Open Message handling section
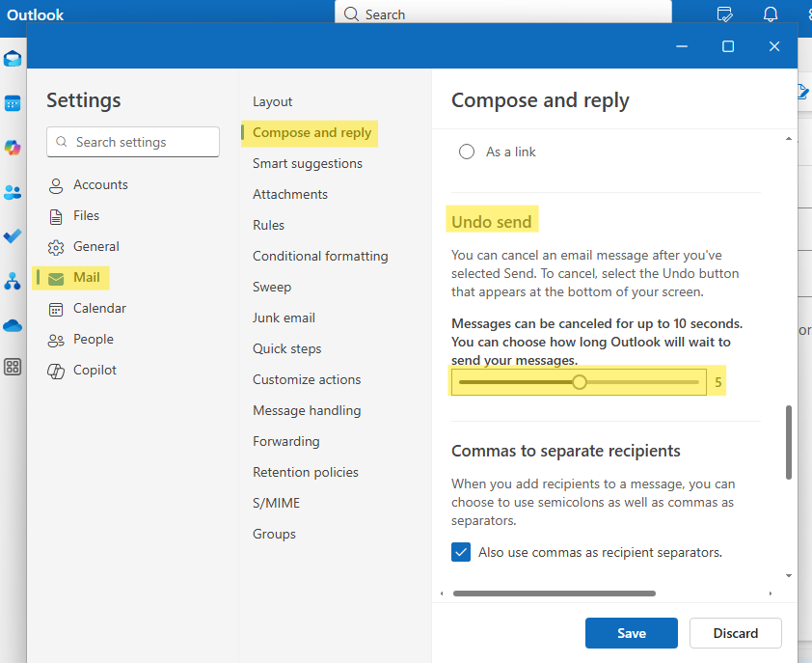Screen dimensions: 812x663 coord(307,410)
